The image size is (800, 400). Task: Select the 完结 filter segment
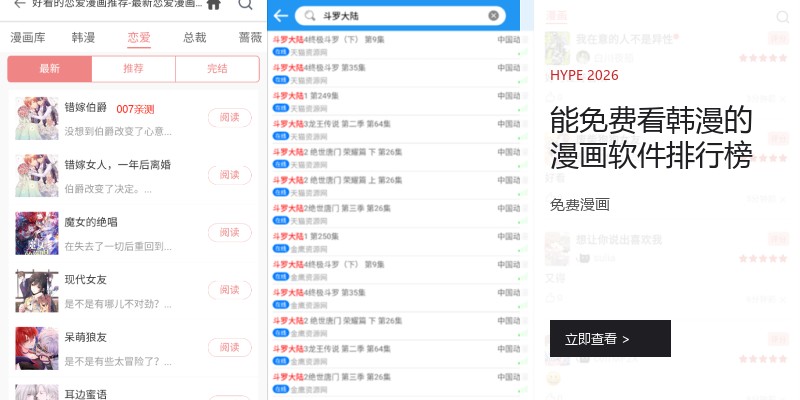pos(217,69)
